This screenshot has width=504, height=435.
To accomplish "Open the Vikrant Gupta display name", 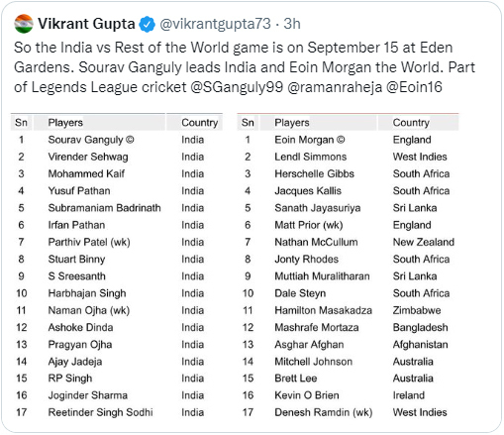I will [86, 24].
